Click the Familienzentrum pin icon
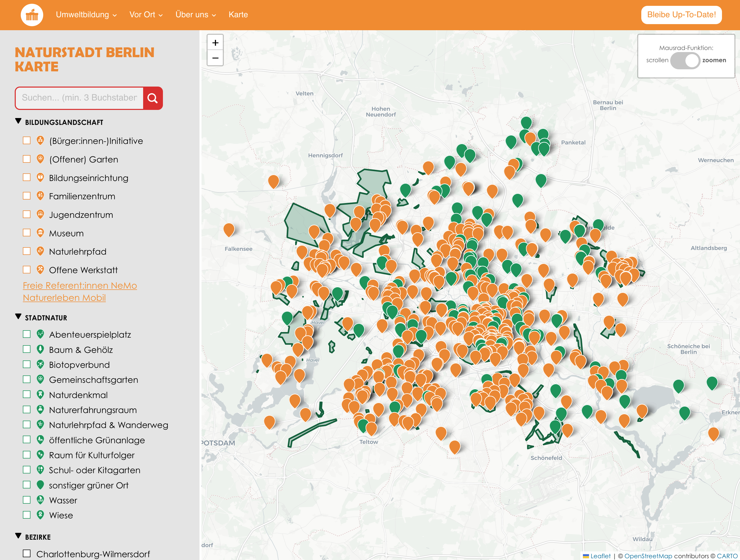Image resolution: width=740 pixels, height=560 pixels. pos(40,196)
